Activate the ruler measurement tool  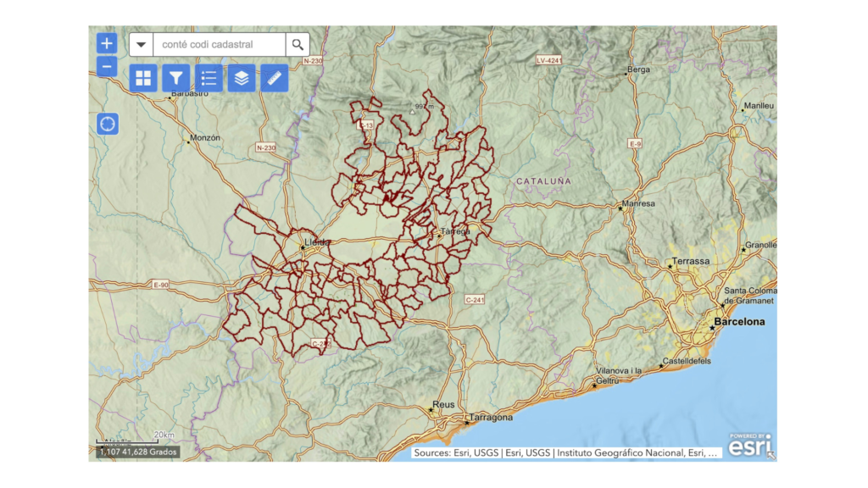click(x=274, y=78)
